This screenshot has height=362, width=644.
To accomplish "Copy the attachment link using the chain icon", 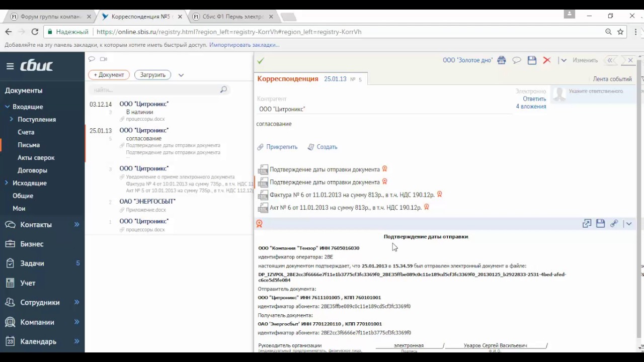I will [614, 224].
